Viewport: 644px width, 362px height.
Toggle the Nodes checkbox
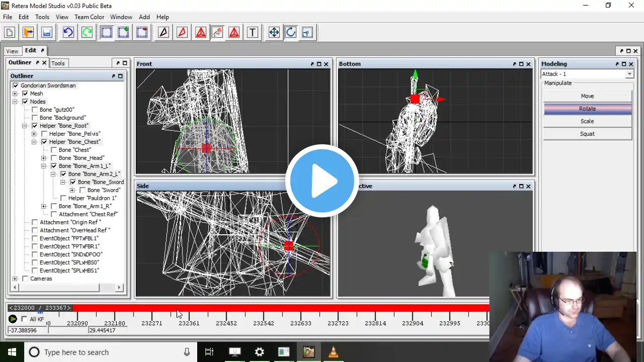[x=25, y=102]
